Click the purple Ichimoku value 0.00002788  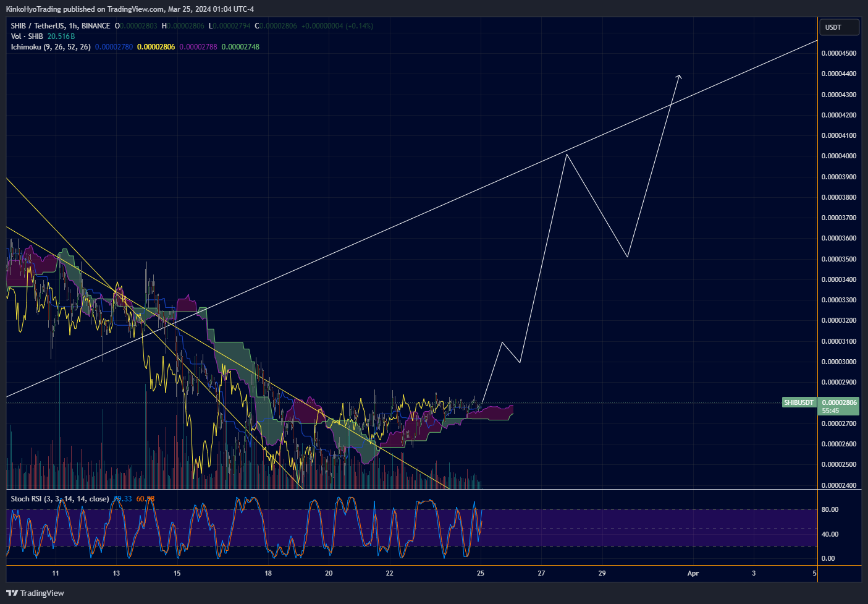point(198,47)
